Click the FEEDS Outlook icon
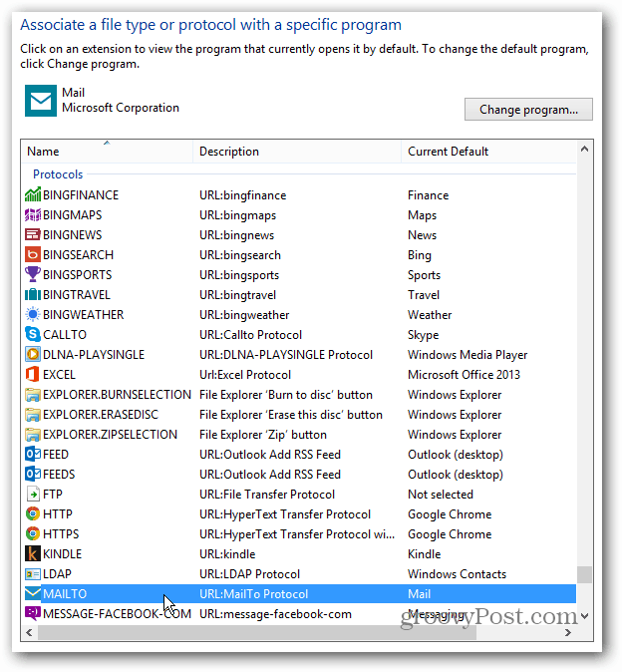The height and width of the screenshot is (672, 622). [x=33, y=474]
